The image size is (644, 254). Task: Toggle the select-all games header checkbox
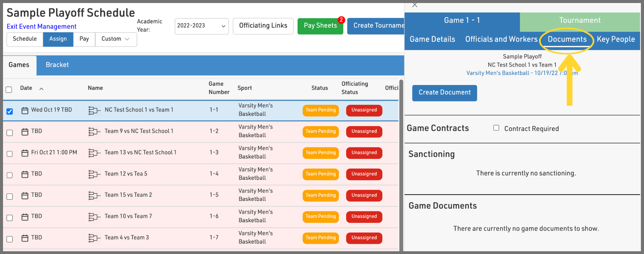[x=9, y=90]
